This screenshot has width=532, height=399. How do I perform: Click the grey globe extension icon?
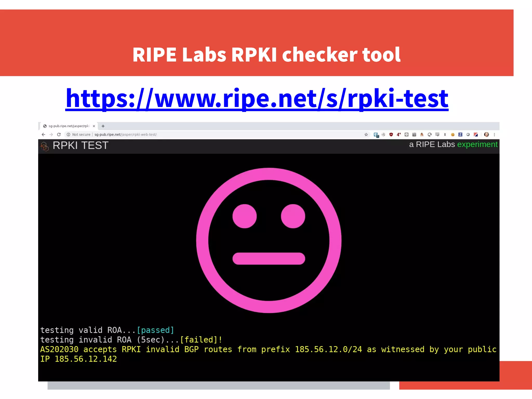click(383, 134)
